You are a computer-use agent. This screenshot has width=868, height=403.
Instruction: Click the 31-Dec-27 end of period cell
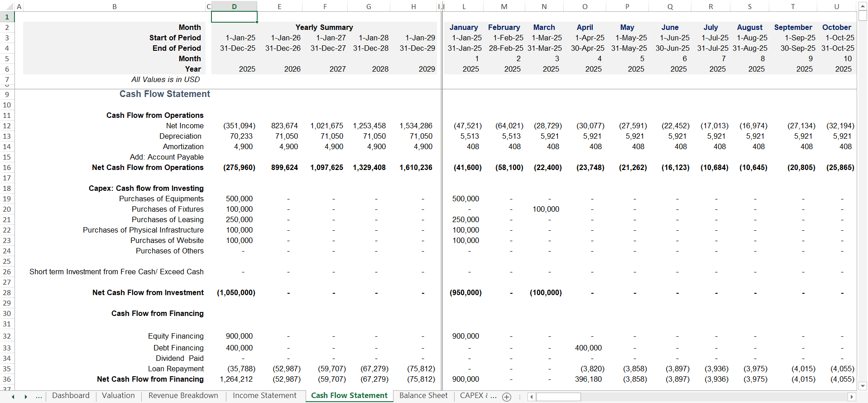pyautogui.click(x=328, y=48)
